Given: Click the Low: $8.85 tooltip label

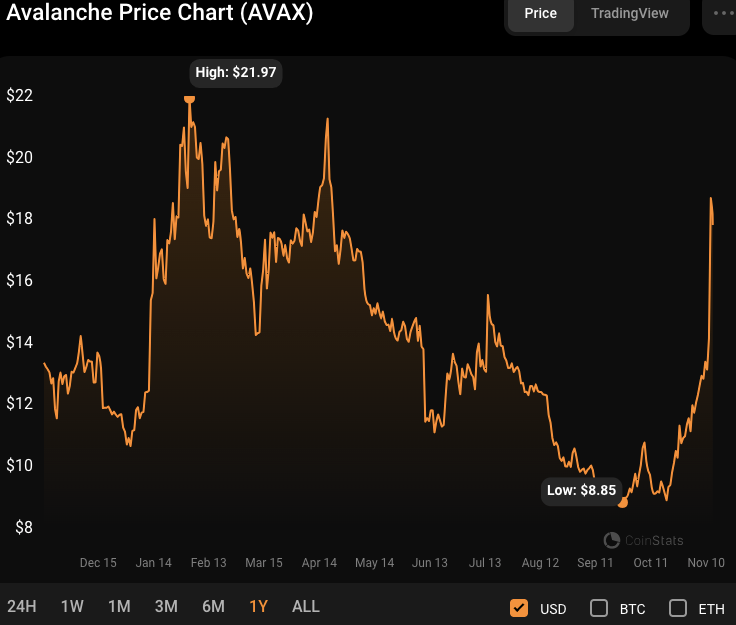Looking at the screenshot, I should pyautogui.click(x=580, y=491).
